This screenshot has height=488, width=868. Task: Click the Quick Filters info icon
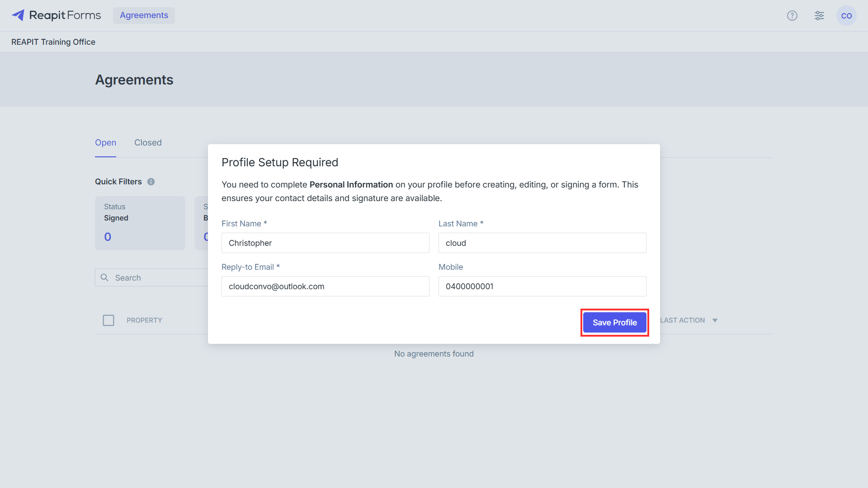(x=151, y=182)
